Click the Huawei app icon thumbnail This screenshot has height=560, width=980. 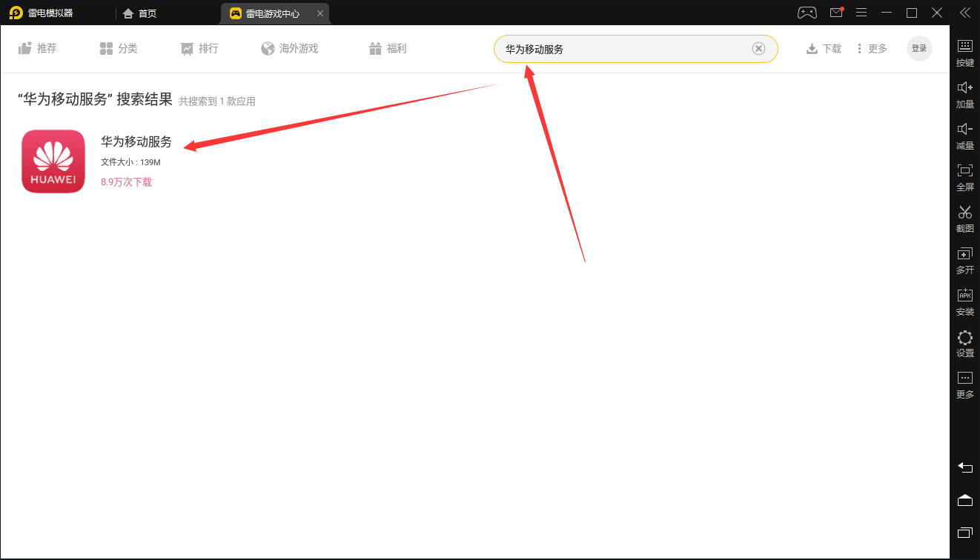click(x=53, y=161)
